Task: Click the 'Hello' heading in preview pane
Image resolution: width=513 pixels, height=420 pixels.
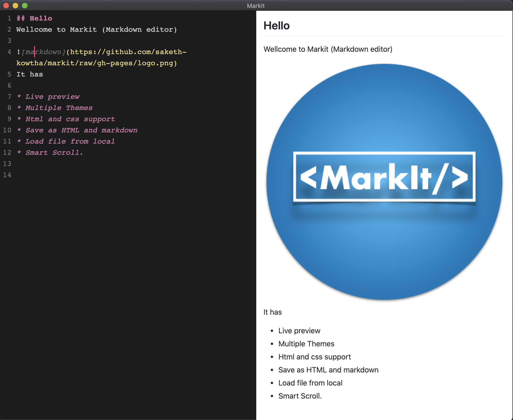Action: tap(276, 26)
